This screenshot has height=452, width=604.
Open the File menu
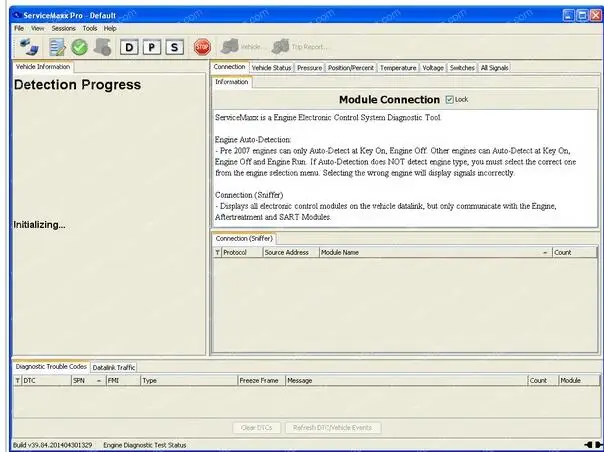pos(19,28)
